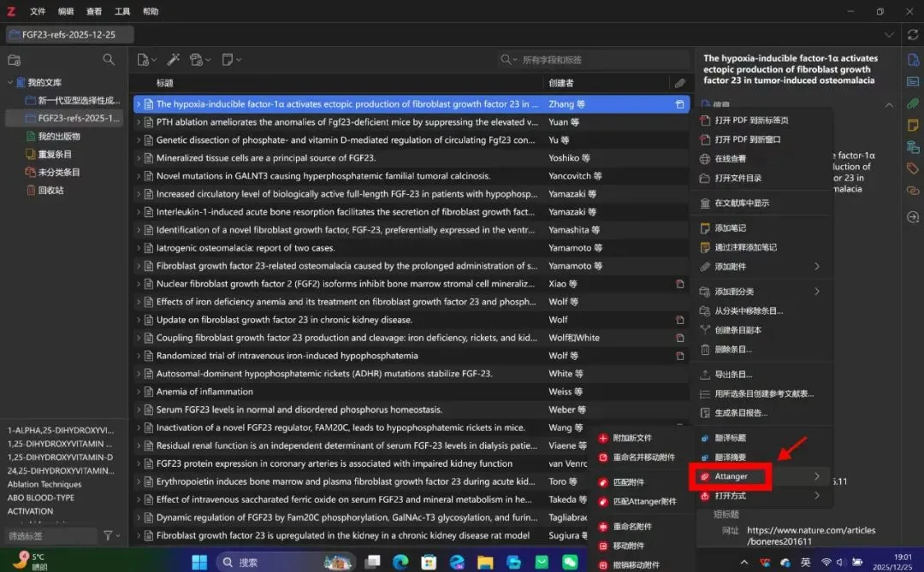Click the sync refresh icon top right
Image resolution: width=924 pixels, height=572 pixels.
[912, 35]
